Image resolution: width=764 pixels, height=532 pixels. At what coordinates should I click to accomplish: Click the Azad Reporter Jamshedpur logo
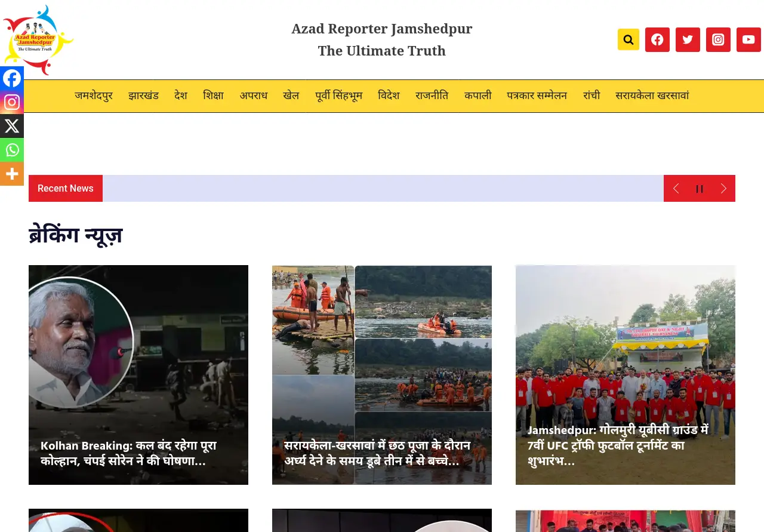tap(39, 39)
